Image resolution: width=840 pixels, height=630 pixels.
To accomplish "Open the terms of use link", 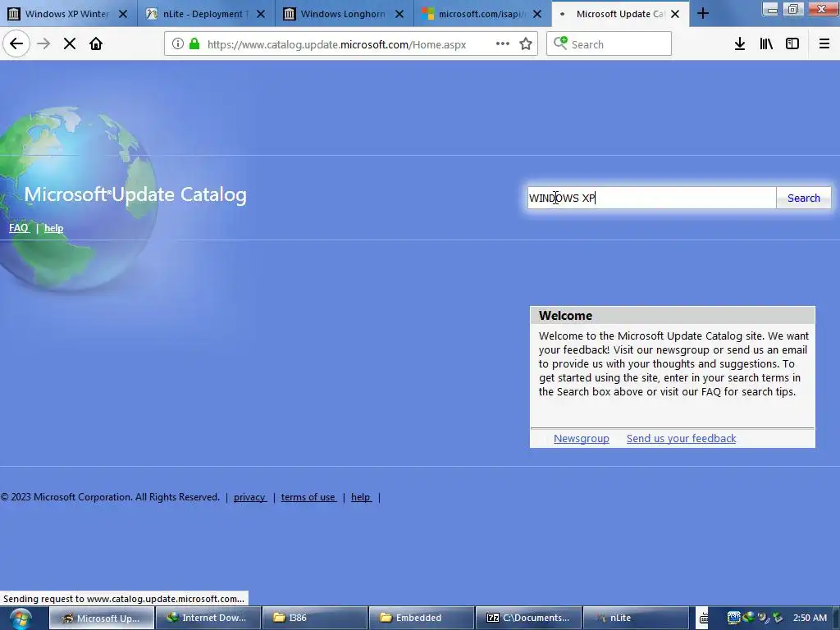I will 308,497.
